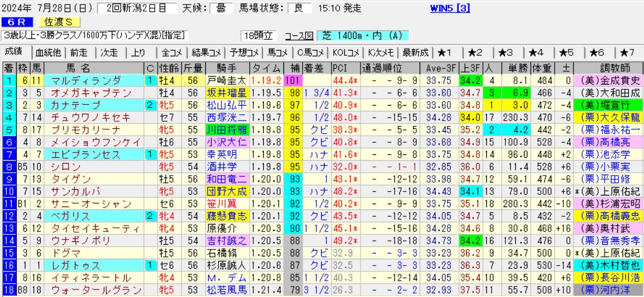Select the 次走 tab
The height and width of the screenshot is (297, 644).
pos(109,52)
